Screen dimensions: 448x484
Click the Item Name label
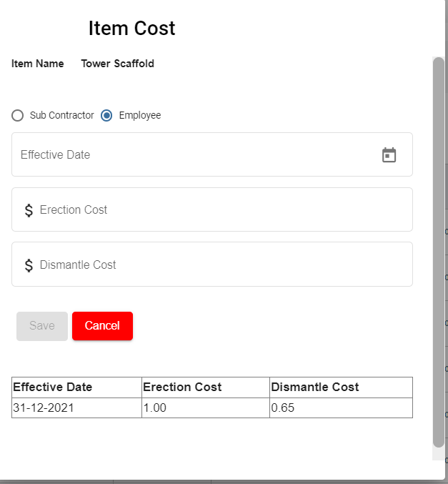coord(37,64)
